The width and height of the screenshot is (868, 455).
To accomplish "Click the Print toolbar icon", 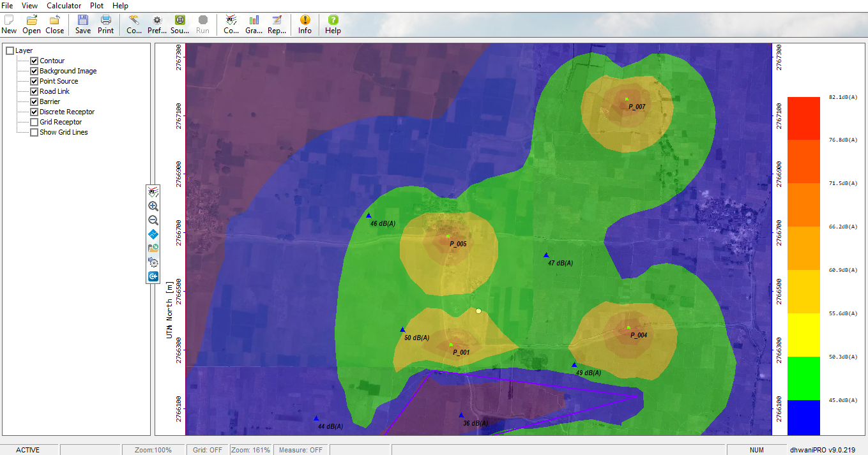I will coord(105,24).
